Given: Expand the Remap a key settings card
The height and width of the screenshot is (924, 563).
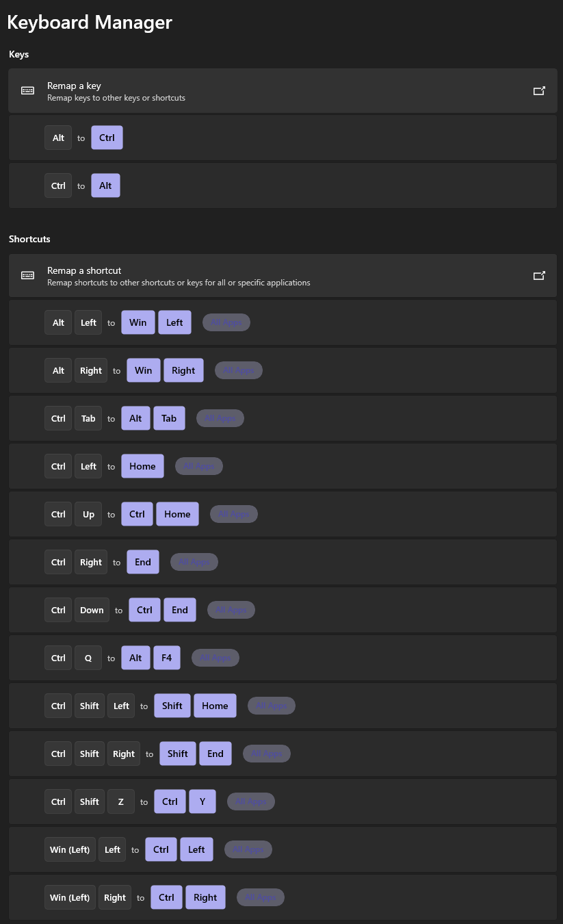Looking at the screenshot, I should click(283, 90).
